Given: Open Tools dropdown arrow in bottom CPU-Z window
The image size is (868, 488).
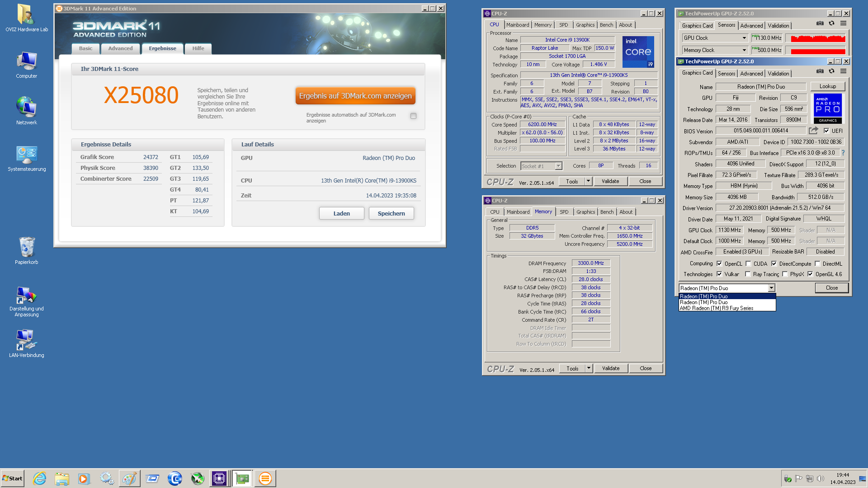Looking at the screenshot, I should pos(589,368).
